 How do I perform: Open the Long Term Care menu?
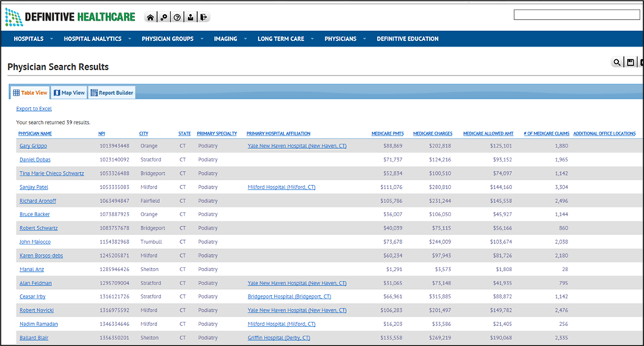281,39
